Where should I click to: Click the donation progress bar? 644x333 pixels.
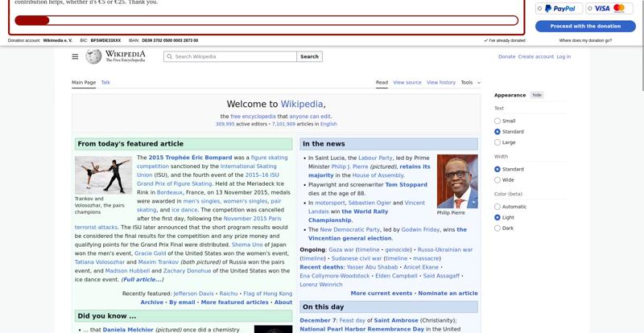(266, 21)
